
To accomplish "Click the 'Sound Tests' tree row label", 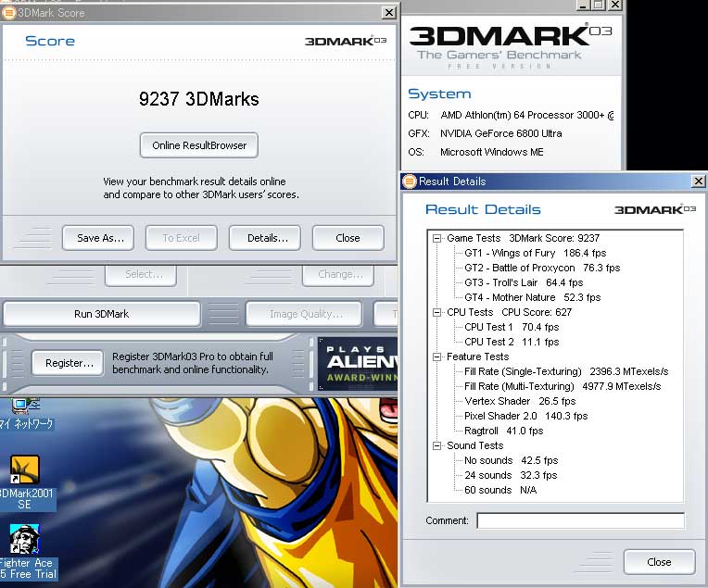I will [x=475, y=445].
